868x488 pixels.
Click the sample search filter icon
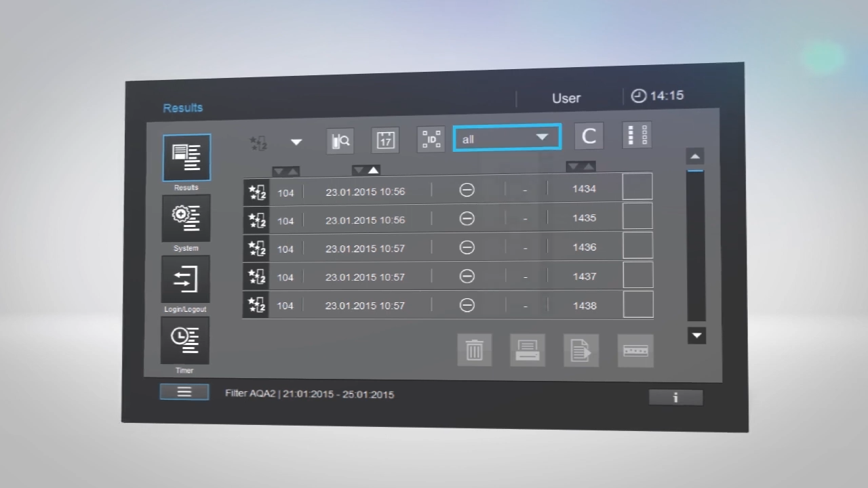pos(340,140)
